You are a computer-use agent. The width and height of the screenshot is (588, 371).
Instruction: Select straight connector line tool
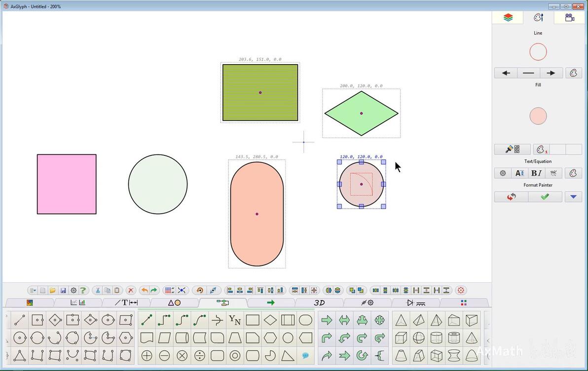(x=147, y=320)
